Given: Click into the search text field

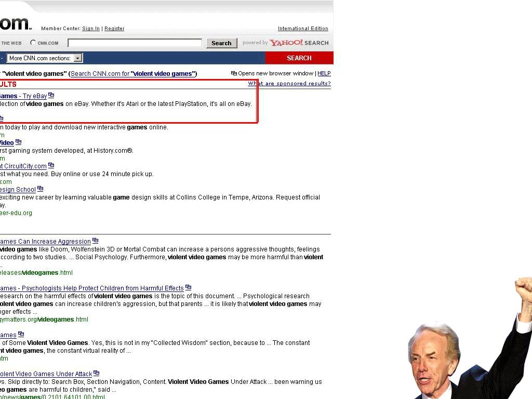Looking at the screenshot, I should 135,43.
